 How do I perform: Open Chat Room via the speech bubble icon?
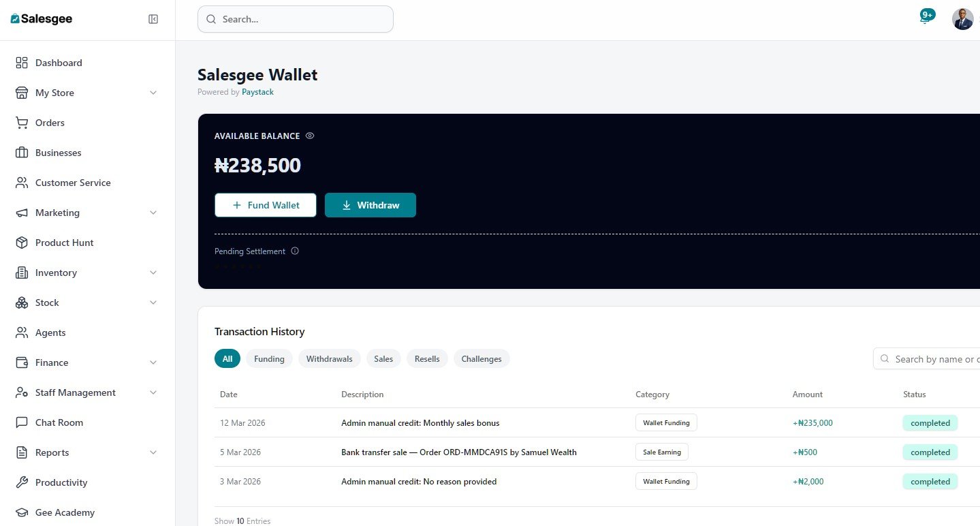(22, 422)
